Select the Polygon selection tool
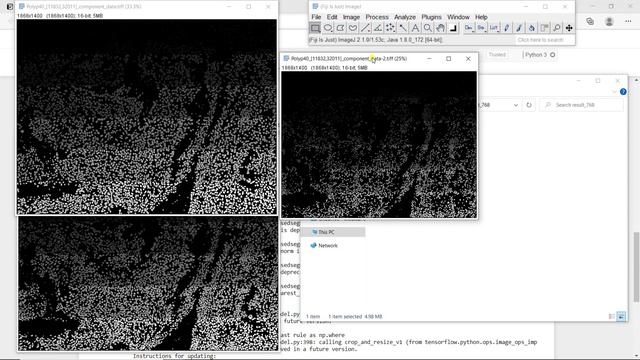 (340, 28)
